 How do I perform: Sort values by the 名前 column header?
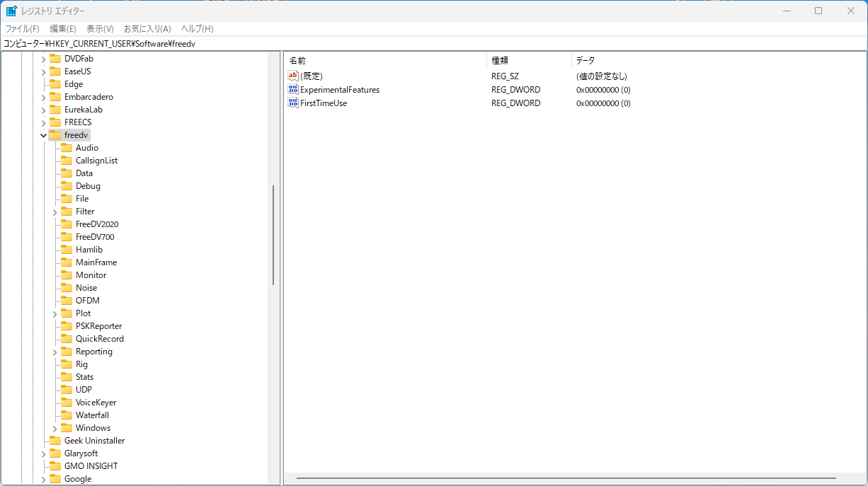point(385,61)
